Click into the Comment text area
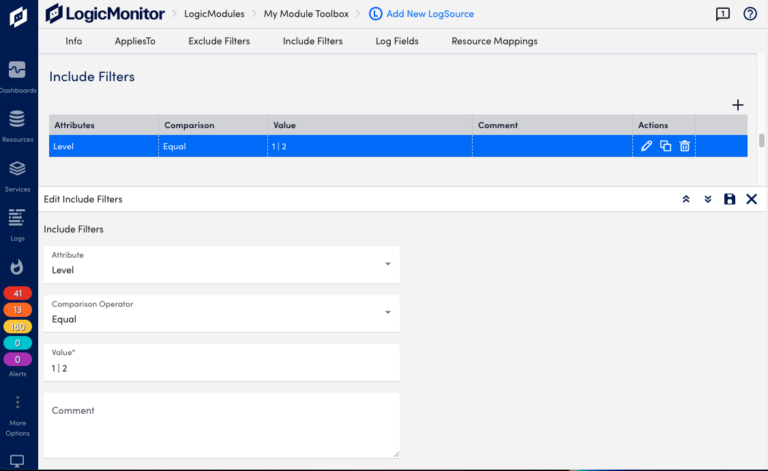This screenshot has width=768, height=471. tap(221, 425)
